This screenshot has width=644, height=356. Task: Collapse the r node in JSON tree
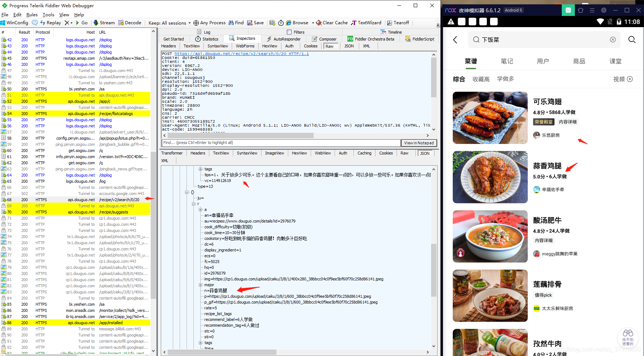click(x=194, y=204)
